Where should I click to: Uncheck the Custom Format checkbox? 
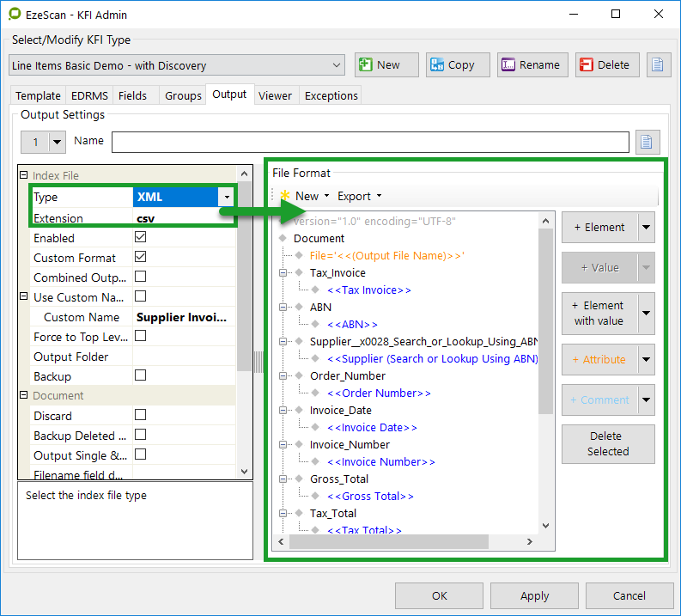[140, 258]
